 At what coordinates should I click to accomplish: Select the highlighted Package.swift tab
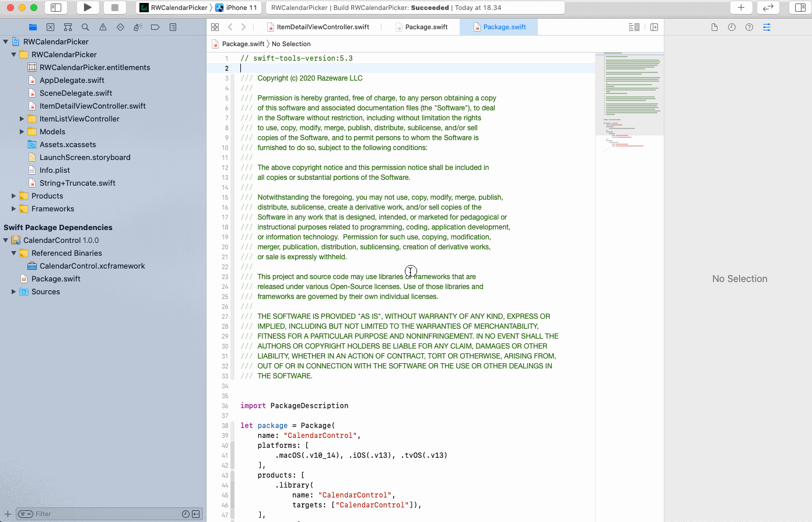pos(499,27)
